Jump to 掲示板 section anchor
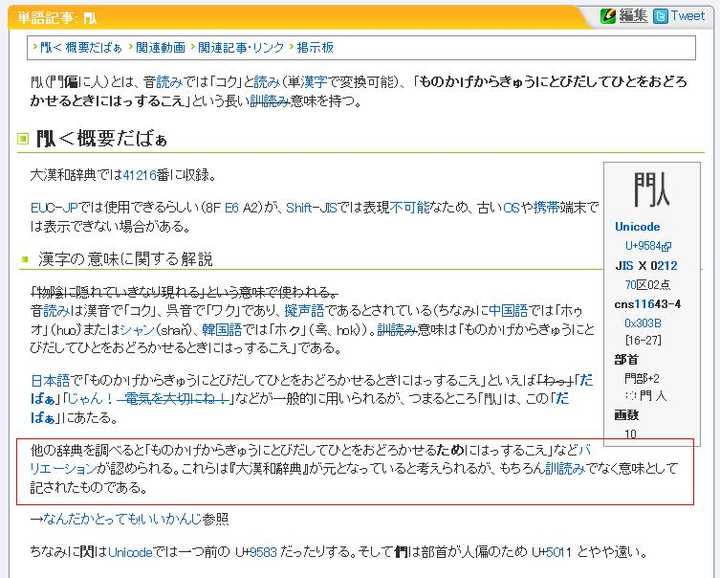This screenshot has height=578, width=720. pos(315,47)
